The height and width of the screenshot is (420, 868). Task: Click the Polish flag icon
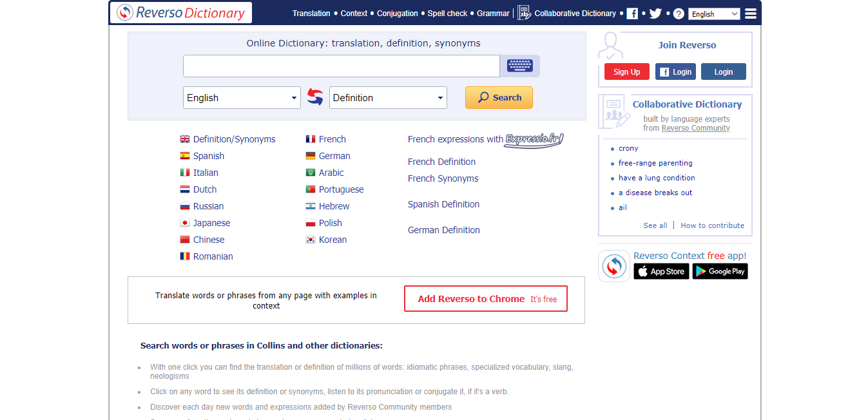click(311, 223)
